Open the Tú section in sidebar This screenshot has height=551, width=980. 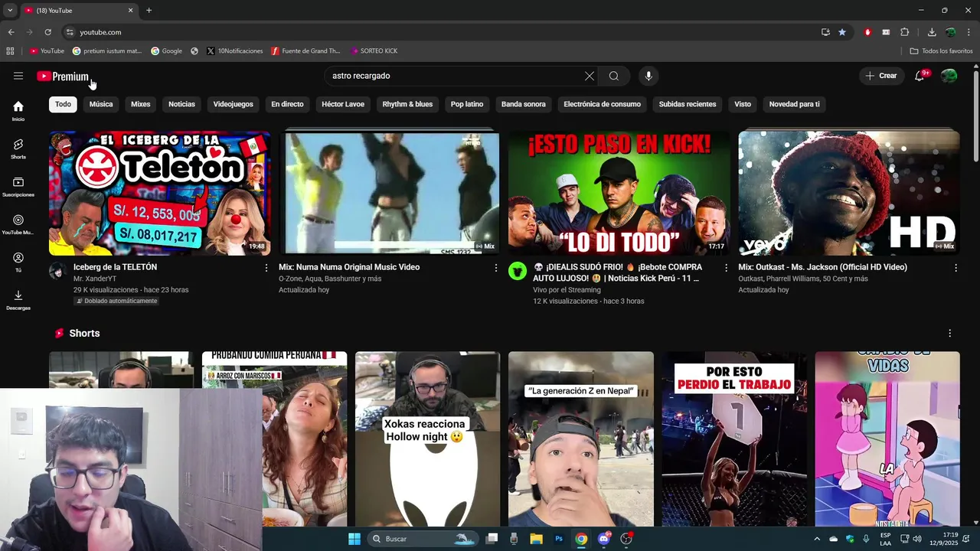coord(18,262)
